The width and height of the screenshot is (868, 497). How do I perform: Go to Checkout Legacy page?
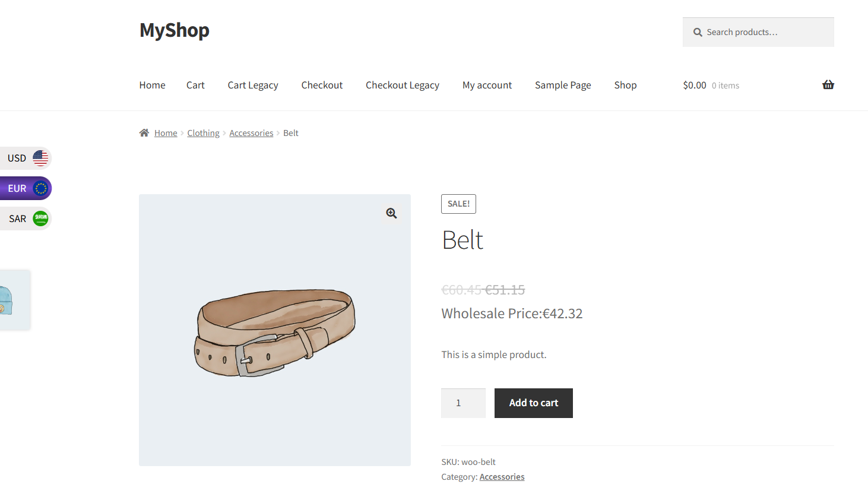[x=403, y=85]
